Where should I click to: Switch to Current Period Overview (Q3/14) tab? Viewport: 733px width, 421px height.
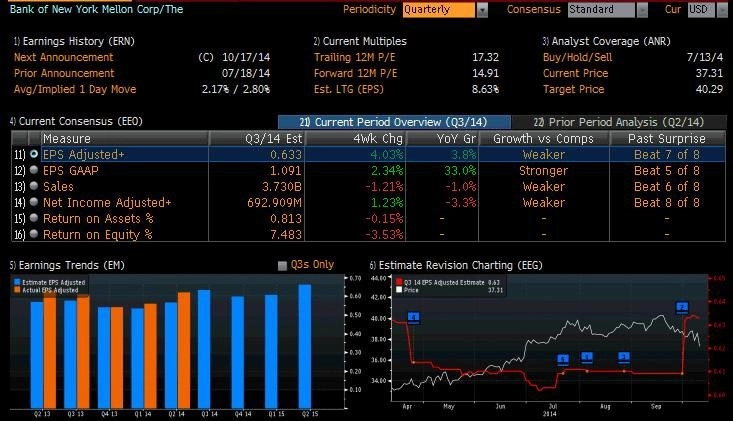[394, 122]
